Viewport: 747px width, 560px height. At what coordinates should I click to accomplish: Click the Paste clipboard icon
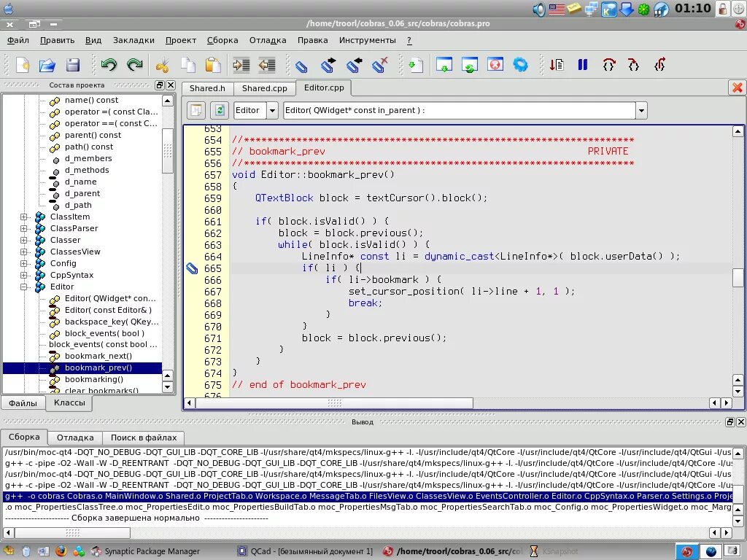[212, 65]
